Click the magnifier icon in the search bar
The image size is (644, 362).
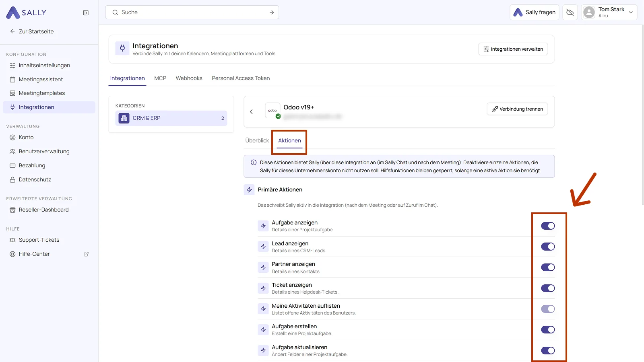(x=115, y=12)
